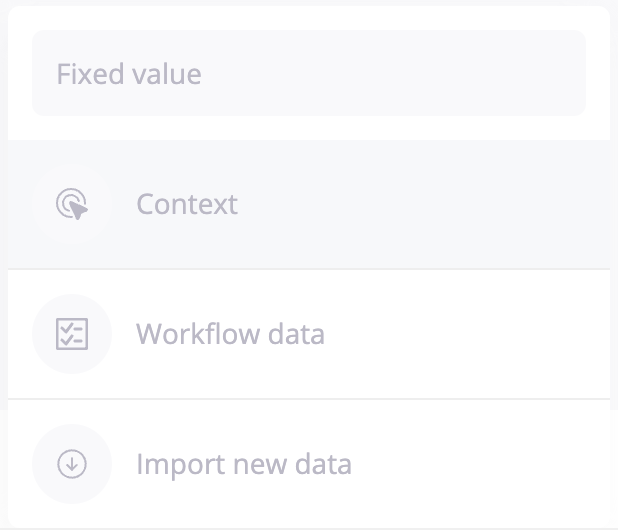Image resolution: width=618 pixels, height=530 pixels.
Task: Tap the pointer icon in the highlighted row
Action: 72,204
